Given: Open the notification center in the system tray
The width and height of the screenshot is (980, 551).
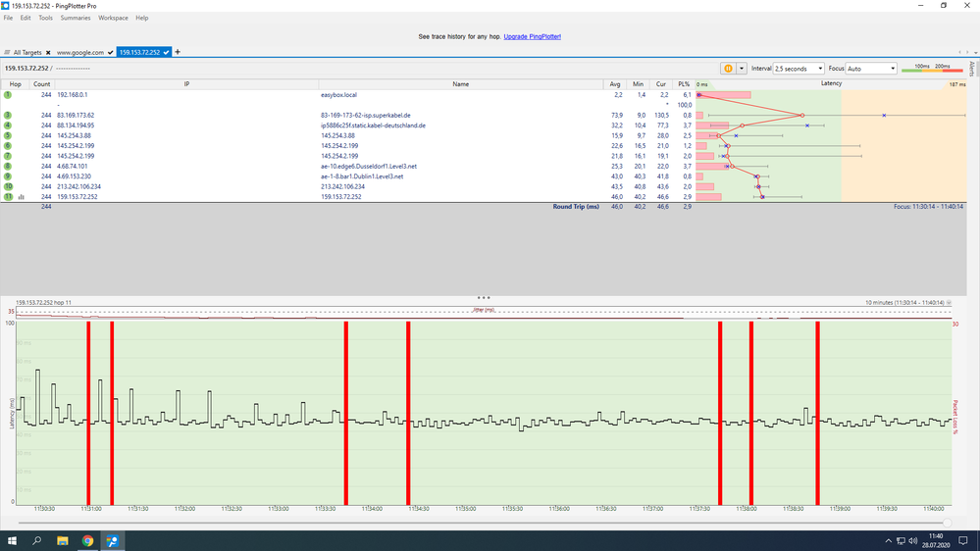Looking at the screenshot, I should [963, 541].
